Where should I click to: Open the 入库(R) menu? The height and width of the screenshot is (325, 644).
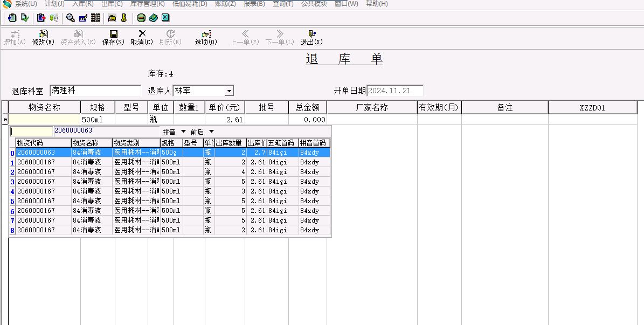pyautogui.click(x=83, y=4)
